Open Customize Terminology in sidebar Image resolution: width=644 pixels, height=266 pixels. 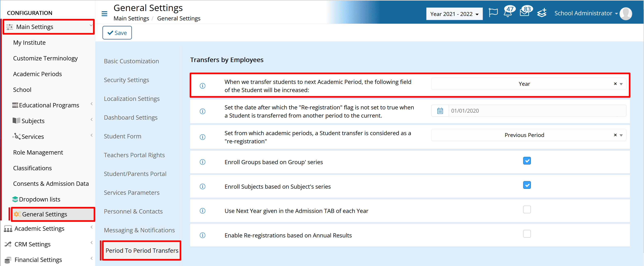pyautogui.click(x=45, y=58)
